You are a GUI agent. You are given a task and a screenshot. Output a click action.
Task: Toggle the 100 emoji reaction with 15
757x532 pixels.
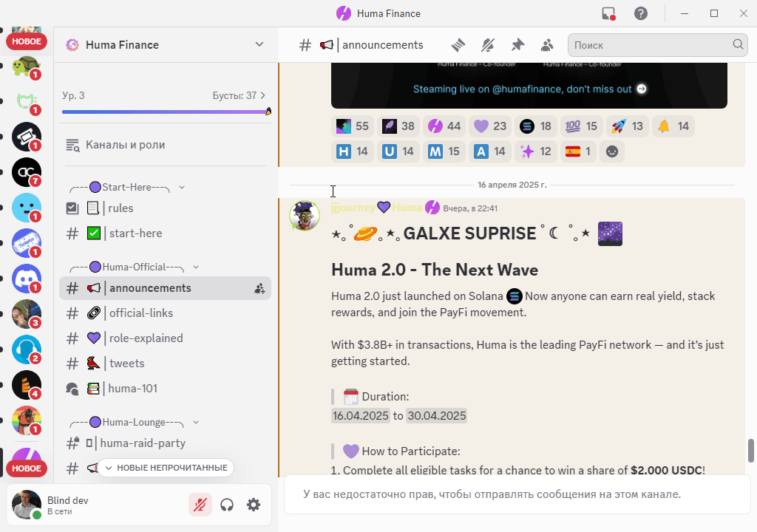click(x=582, y=126)
